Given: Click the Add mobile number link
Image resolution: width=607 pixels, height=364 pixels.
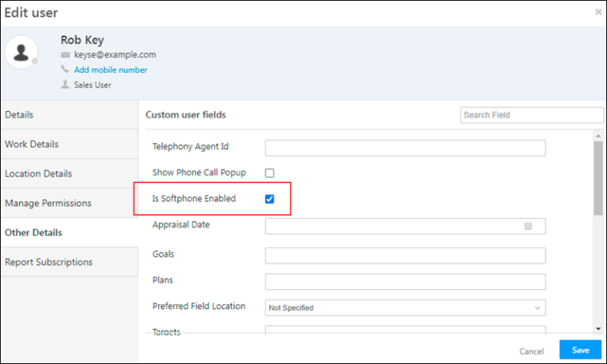Looking at the screenshot, I should (x=111, y=69).
